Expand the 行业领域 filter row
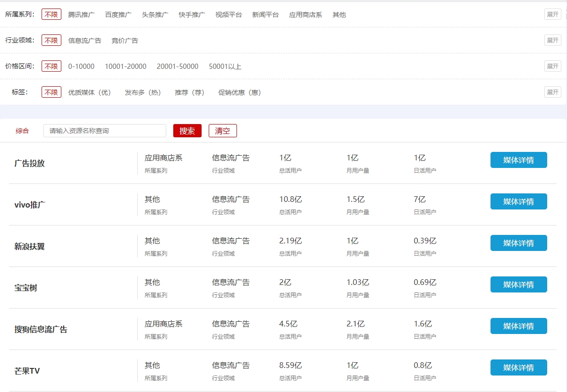 point(552,40)
